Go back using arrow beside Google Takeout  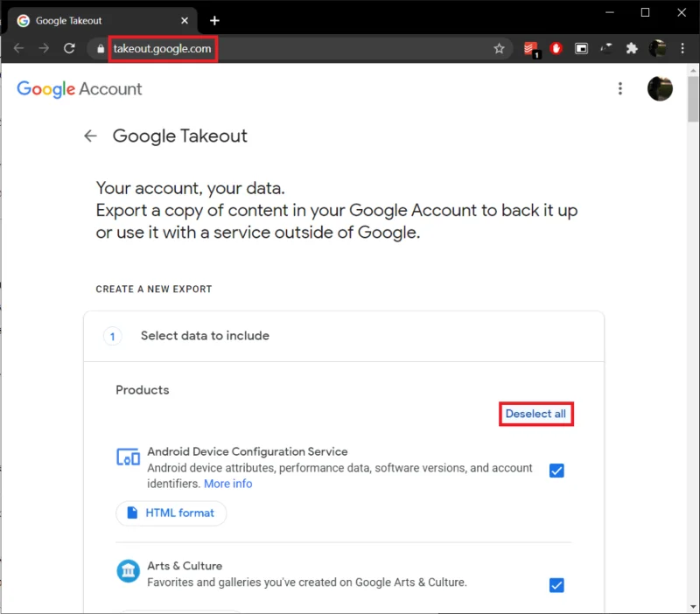click(x=90, y=136)
